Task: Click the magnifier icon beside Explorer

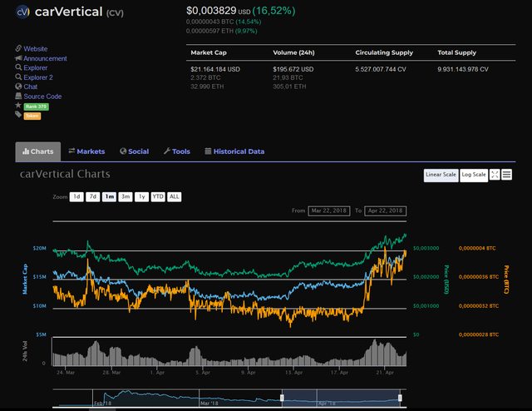Action: pos(18,67)
